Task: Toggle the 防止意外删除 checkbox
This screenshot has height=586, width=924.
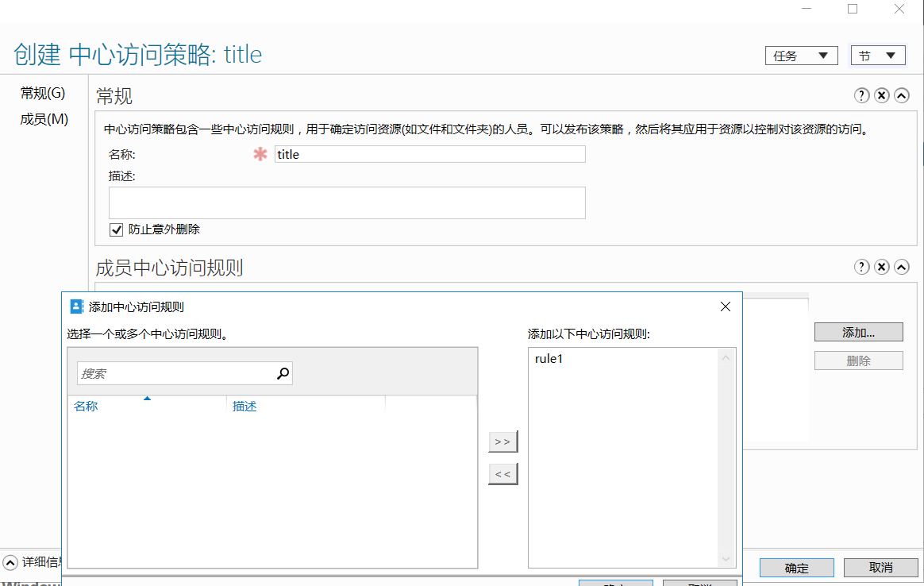Action: [117, 229]
